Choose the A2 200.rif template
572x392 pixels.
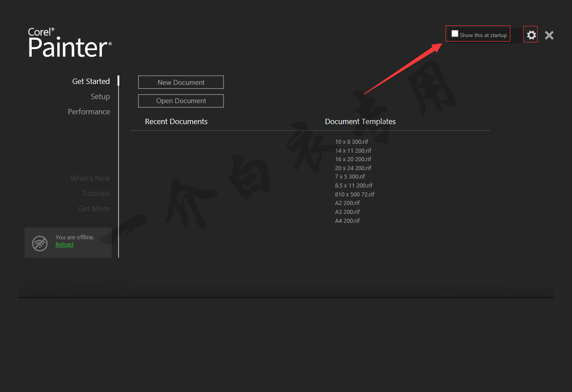(x=347, y=203)
